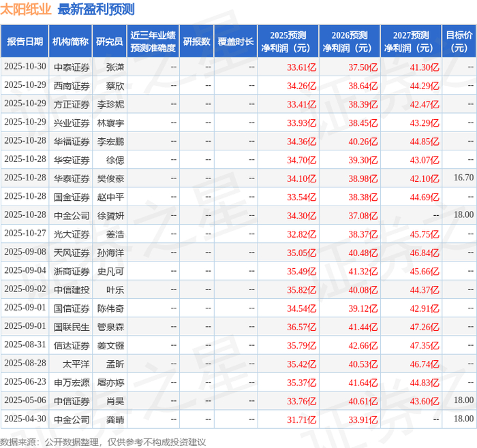This screenshot has width=477, height=448.
Task: Click the 42.66亿 profit value
Action: [x=363, y=345]
